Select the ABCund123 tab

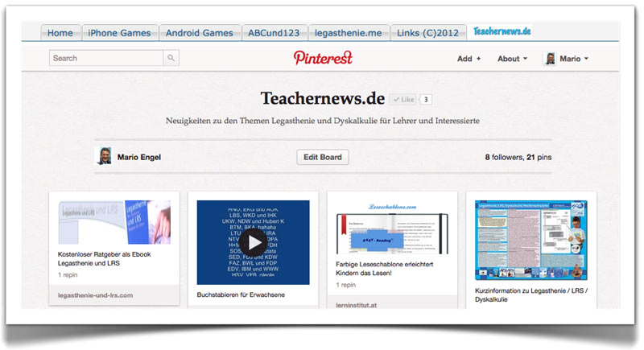[274, 33]
